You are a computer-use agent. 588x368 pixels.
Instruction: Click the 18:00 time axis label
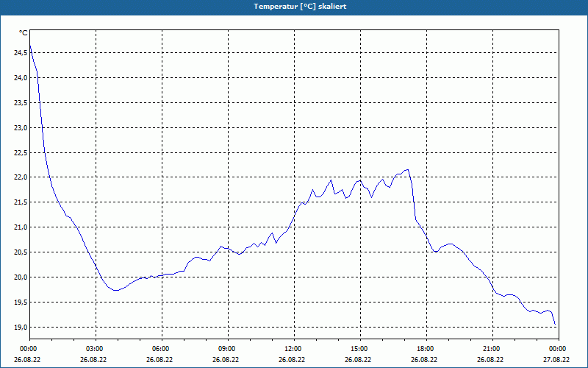(x=426, y=349)
